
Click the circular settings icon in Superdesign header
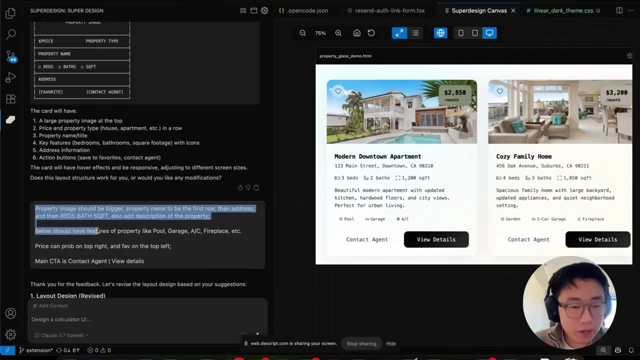coord(264,11)
